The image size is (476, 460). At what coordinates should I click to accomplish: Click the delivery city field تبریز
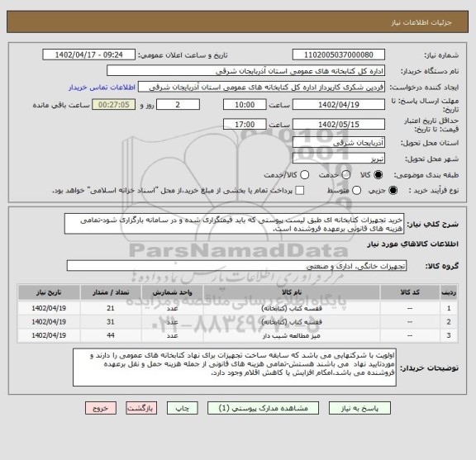pyautogui.click(x=339, y=159)
